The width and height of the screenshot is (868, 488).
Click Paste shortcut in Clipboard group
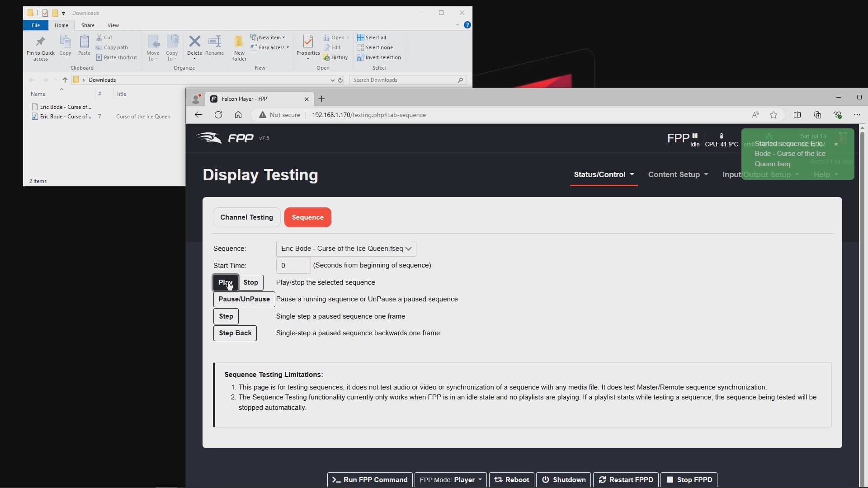point(116,57)
